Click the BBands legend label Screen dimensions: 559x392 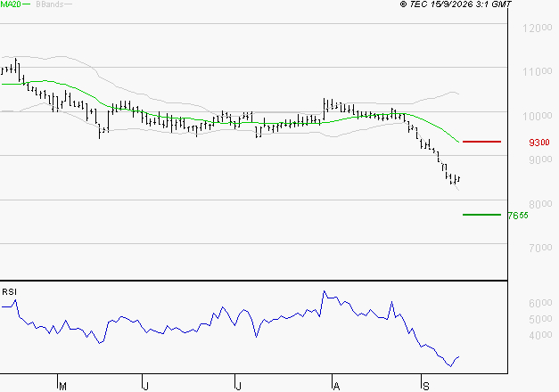point(50,4)
